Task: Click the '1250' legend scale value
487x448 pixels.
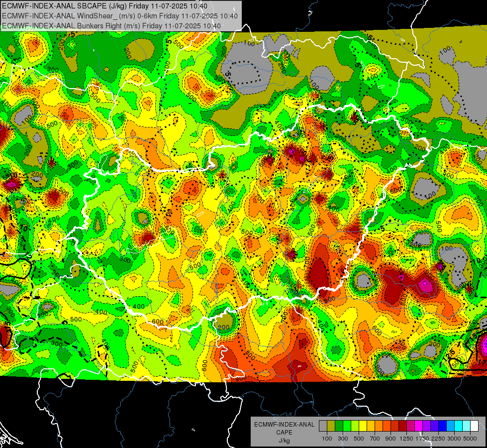Action: tap(406, 439)
